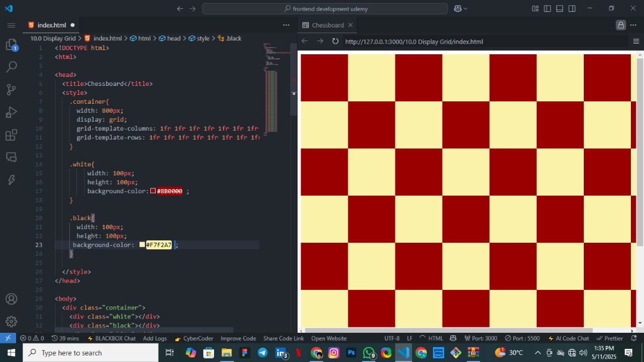This screenshot has height=362, width=644.
Task: Open the Search view in activity bar
Action: (11, 67)
